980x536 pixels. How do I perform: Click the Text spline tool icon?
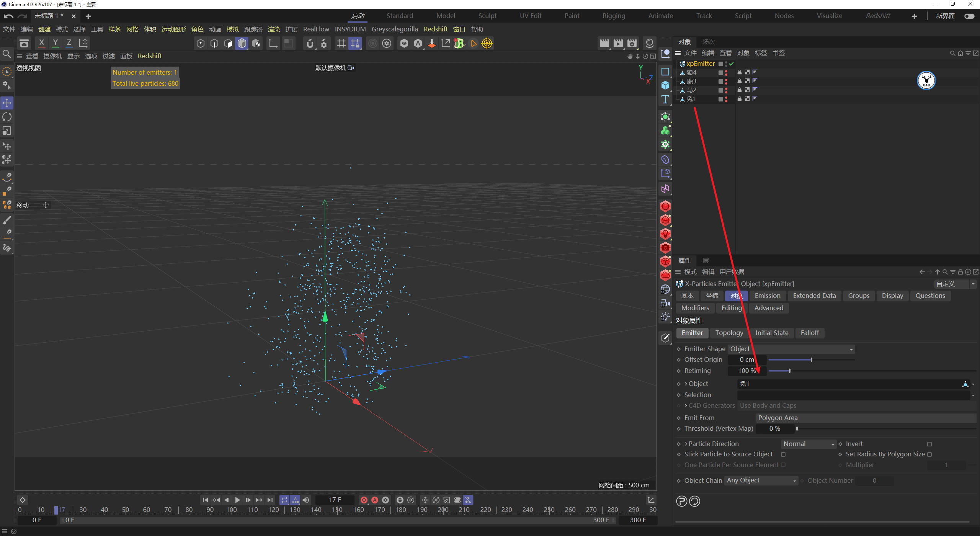(665, 99)
